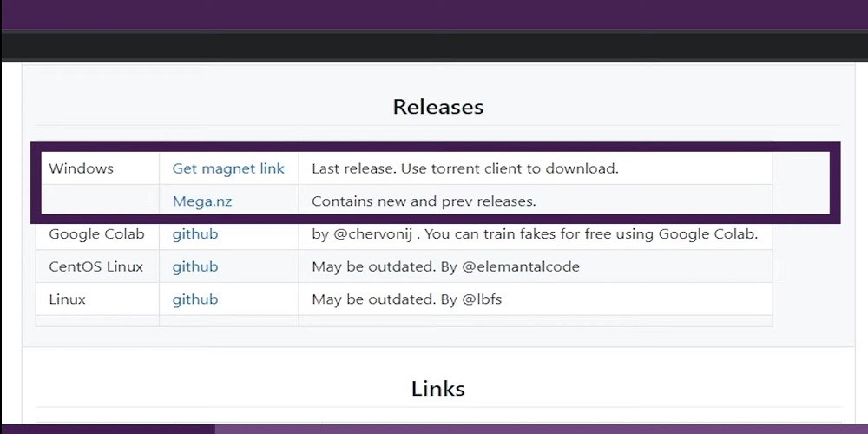The width and height of the screenshot is (868, 434).
Task: Click the @chervonij mention in Colab description
Action: click(x=369, y=234)
